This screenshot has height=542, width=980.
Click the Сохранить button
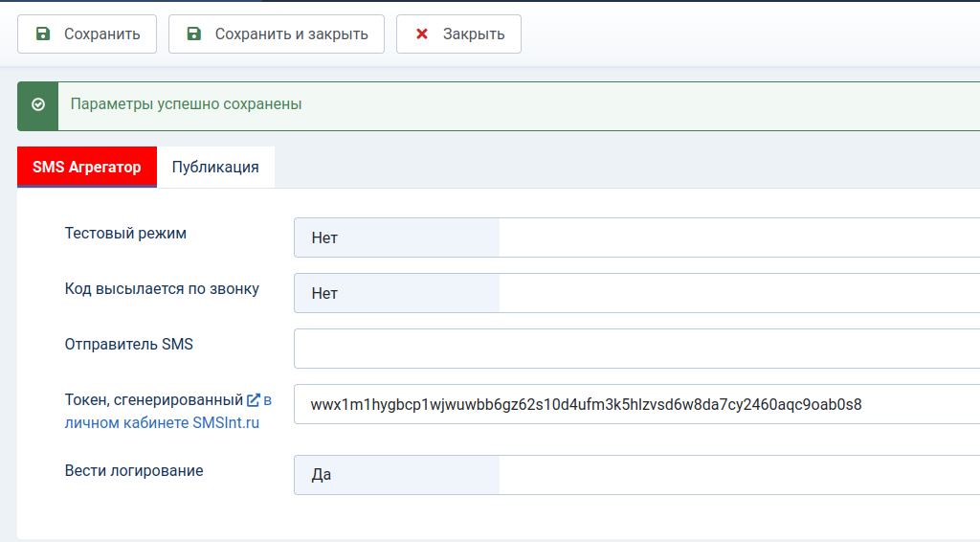point(87,34)
